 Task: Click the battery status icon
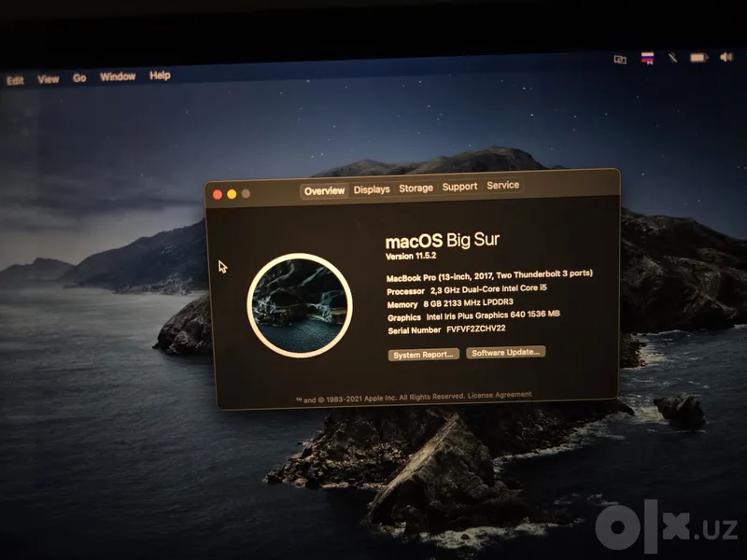[698, 58]
